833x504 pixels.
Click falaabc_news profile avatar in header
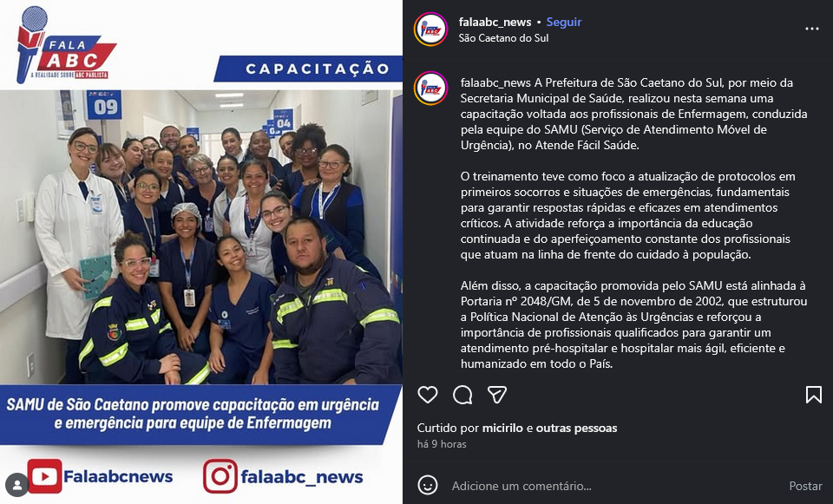pyautogui.click(x=431, y=29)
